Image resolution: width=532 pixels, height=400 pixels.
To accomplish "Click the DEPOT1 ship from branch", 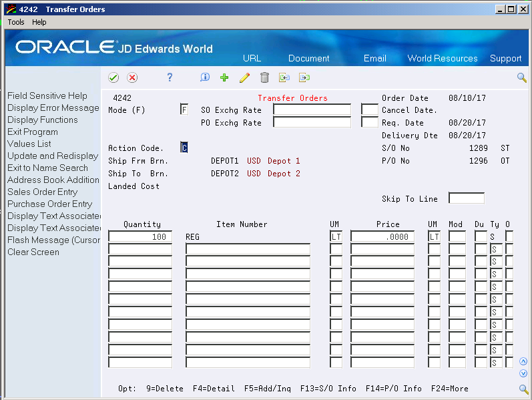I will click(224, 161).
